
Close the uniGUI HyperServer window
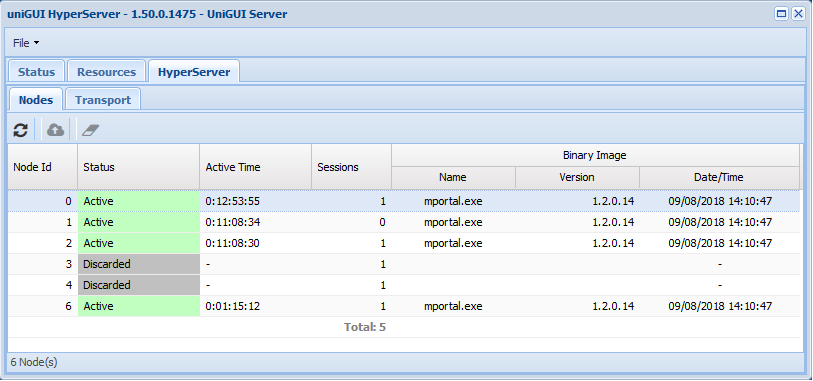[x=798, y=14]
